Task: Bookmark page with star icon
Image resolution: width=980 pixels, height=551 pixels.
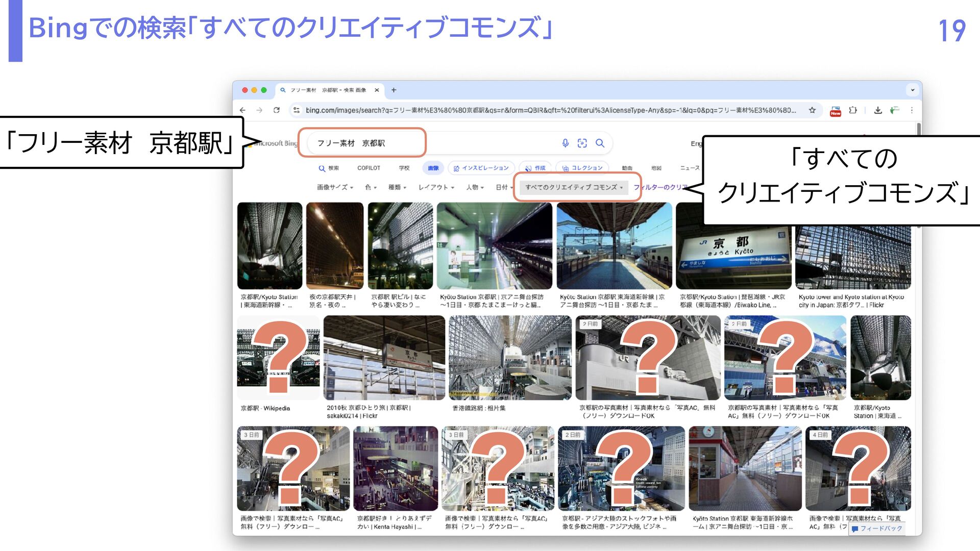Action: point(812,110)
